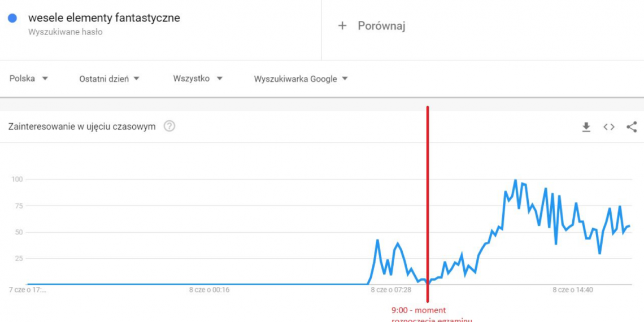Add a comparison term with Porównaj
This screenshot has width=644, height=322.
(372, 26)
